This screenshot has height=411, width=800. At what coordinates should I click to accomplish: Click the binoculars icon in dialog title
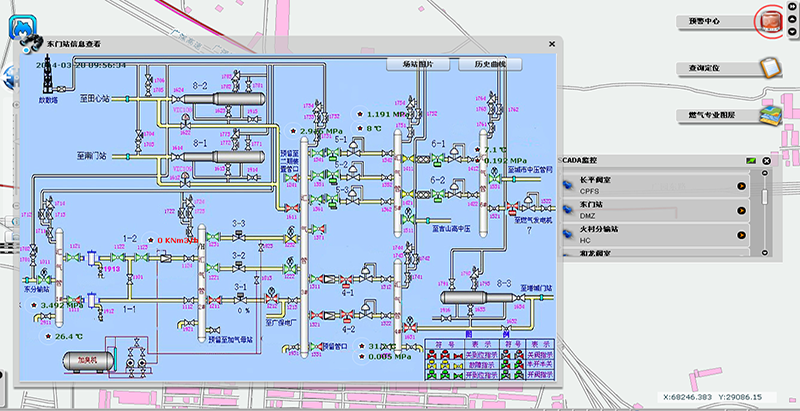coord(30,42)
